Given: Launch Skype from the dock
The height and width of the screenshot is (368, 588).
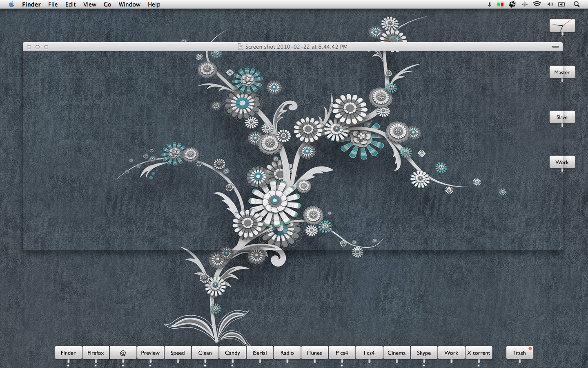Looking at the screenshot, I should pyautogui.click(x=424, y=353).
